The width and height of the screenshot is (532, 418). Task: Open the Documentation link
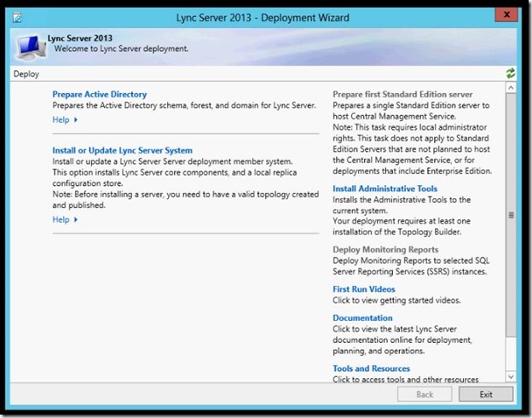pyautogui.click(x=362, y=318)
